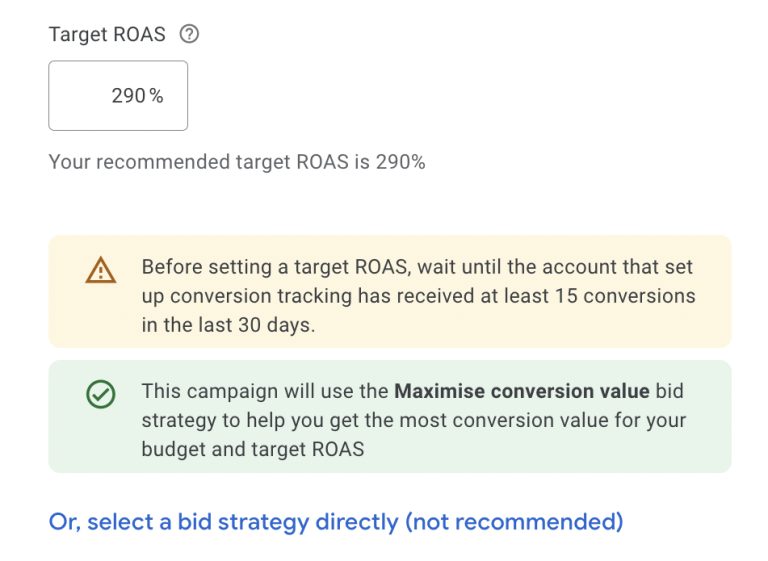The height and width of the screenshot is (561, 768).
Task: Click 'budget and target ROAS' text line
Action: point(252,449)
